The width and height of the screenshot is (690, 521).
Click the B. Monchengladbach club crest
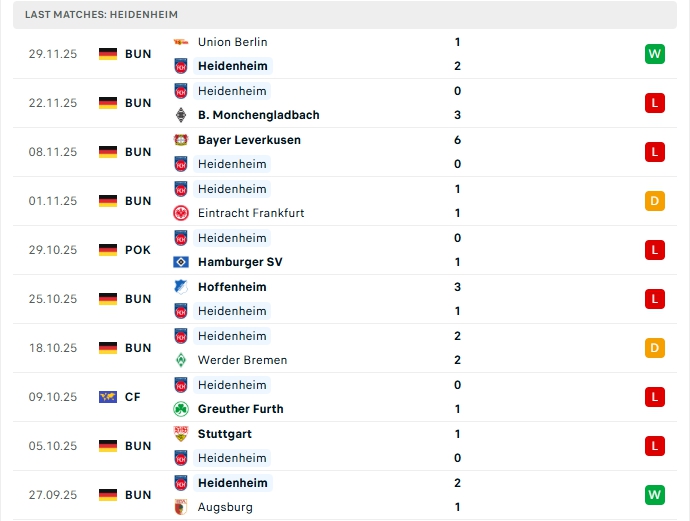181,115
